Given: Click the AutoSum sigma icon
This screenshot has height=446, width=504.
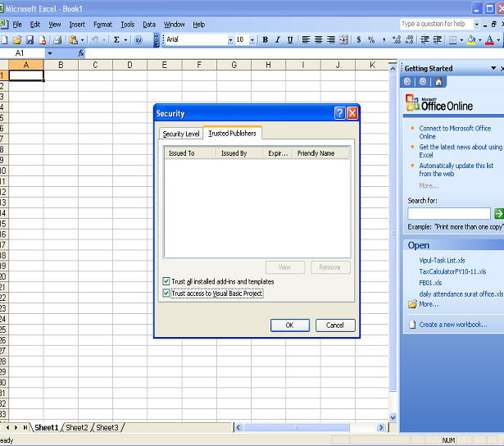Looking at the screenshot, I should pos(116,39).
